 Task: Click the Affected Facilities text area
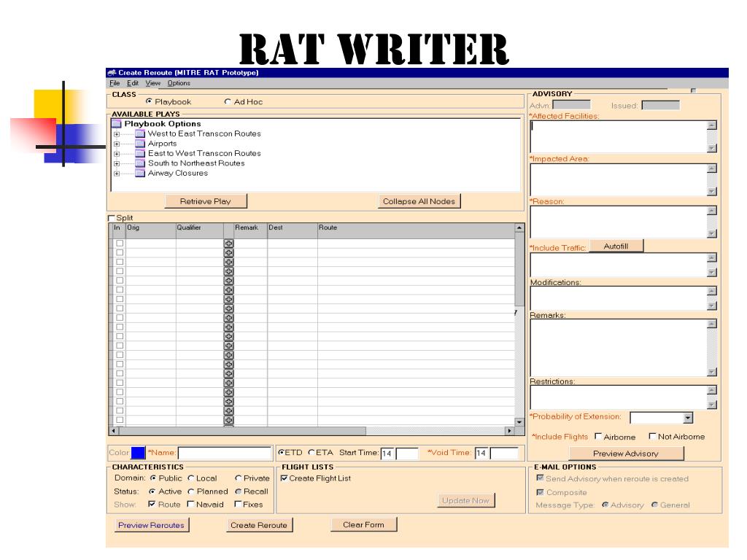[x=619, y=136]
